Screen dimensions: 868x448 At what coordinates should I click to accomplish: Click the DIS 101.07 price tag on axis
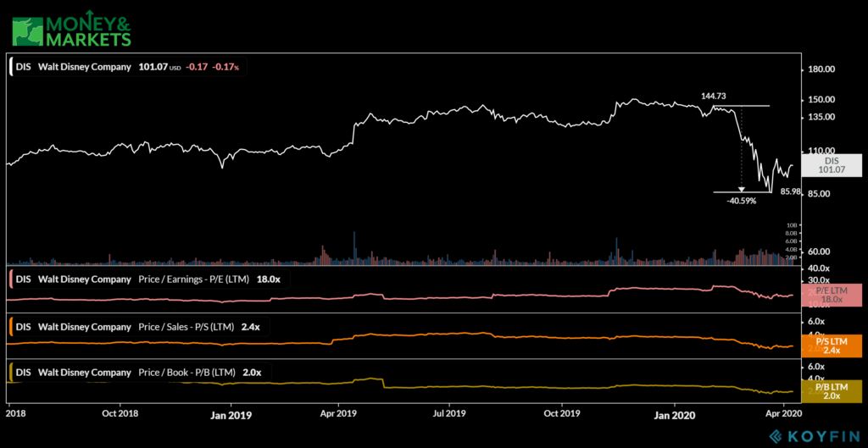coord(832,165)
